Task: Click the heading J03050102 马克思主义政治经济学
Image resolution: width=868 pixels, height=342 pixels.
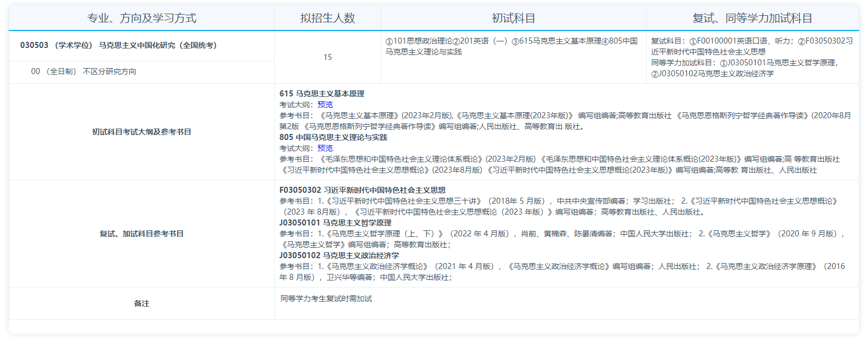Action: tap(339, 255)
